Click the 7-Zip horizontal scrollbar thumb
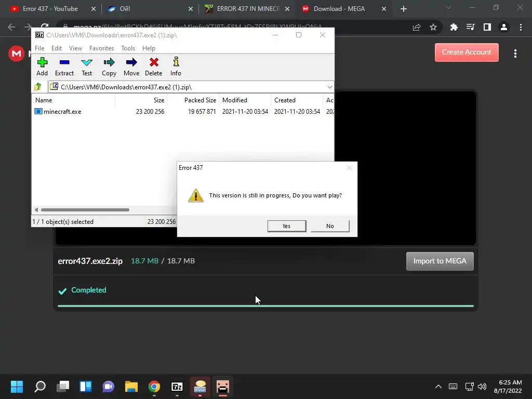 pos(85,210)
